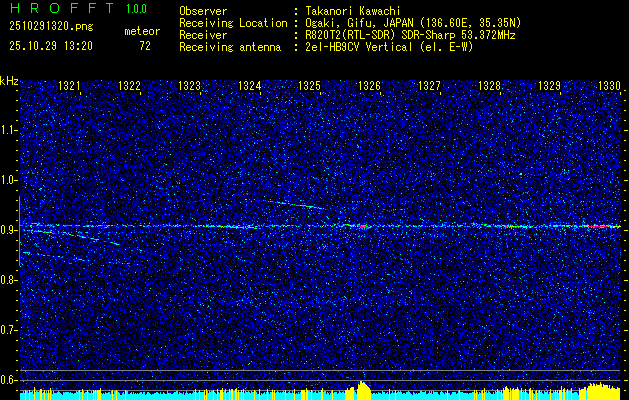Screen dimensions: 629x400
Task: Click the 0.6 kHz frequency tick label
Action: click(8, 380)
